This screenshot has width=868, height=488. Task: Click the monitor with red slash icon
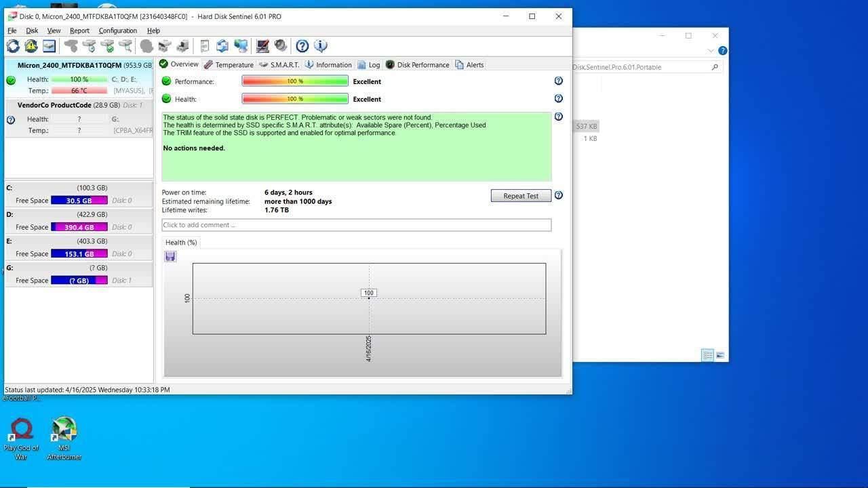pyautogui.click(x=263, y=46)
